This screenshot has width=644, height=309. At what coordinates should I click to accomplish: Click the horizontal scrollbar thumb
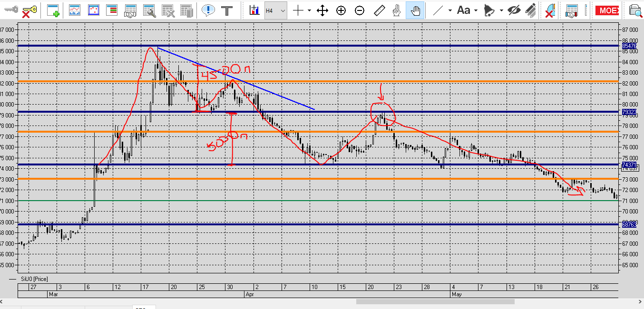click(435, 301)
